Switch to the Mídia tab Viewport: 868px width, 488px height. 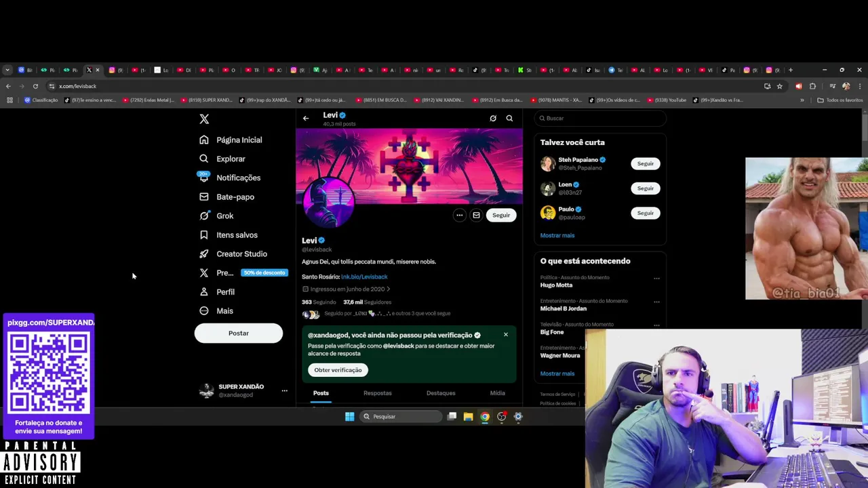click(x=498, y=393)
